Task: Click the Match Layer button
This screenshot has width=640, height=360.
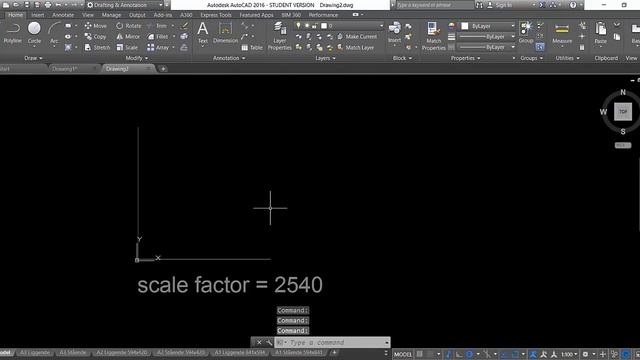Action: pyautogui.click(x=356, y=47)
